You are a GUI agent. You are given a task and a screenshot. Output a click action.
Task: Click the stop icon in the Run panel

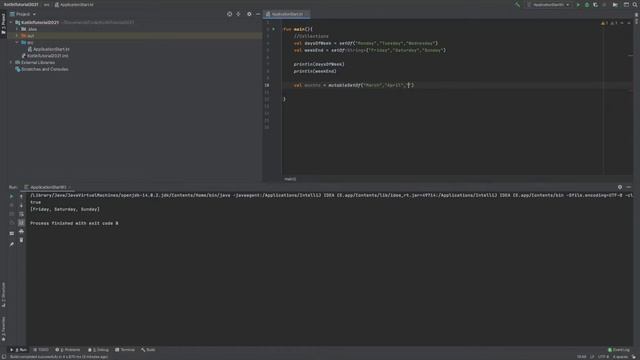click(x=11, y=205)
